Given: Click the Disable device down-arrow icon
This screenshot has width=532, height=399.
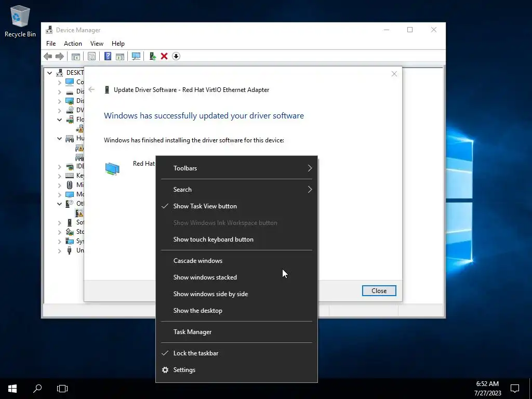Looking at the screenshot, I should [x=176, y=56].
